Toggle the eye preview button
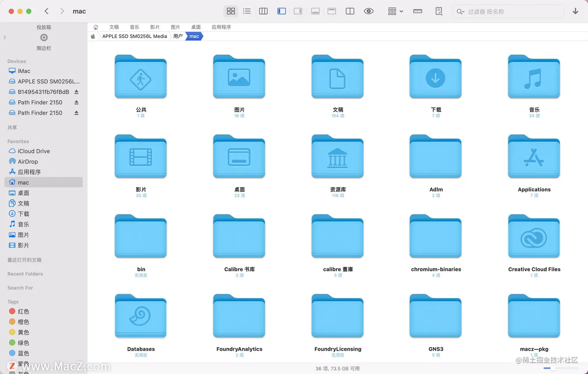 tap(369, 11)
